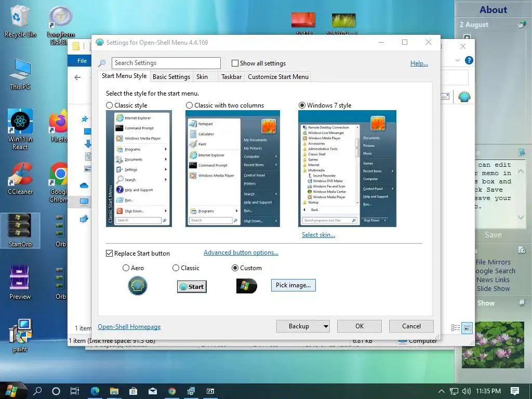
Task: Click the Open-Shell shell icon in Explorer
Action: 464,97
